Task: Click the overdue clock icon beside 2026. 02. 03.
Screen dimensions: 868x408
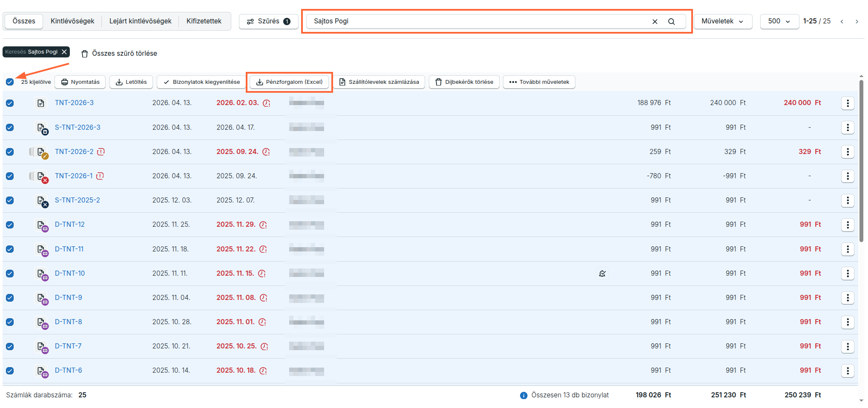Action: (x=267, y=103)
